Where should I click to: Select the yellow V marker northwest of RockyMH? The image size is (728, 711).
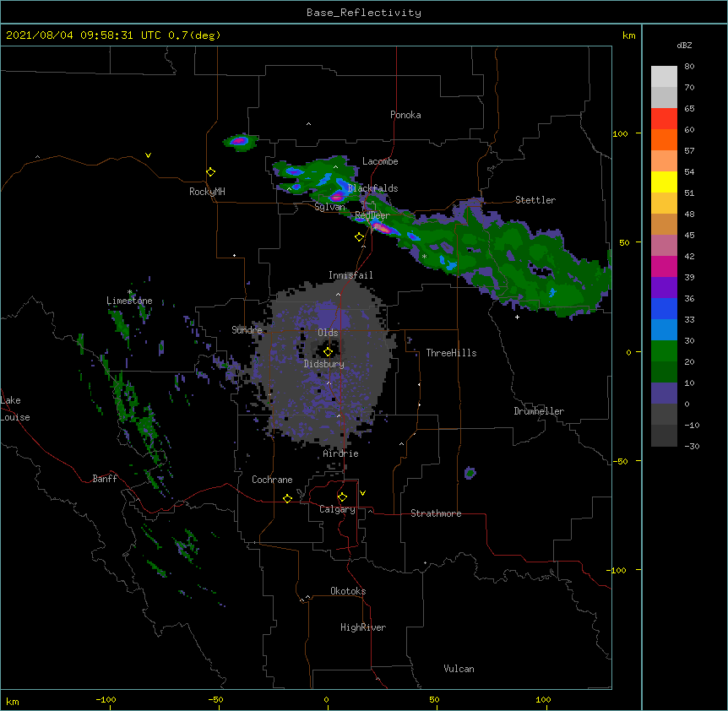click(x=148, y=155)
